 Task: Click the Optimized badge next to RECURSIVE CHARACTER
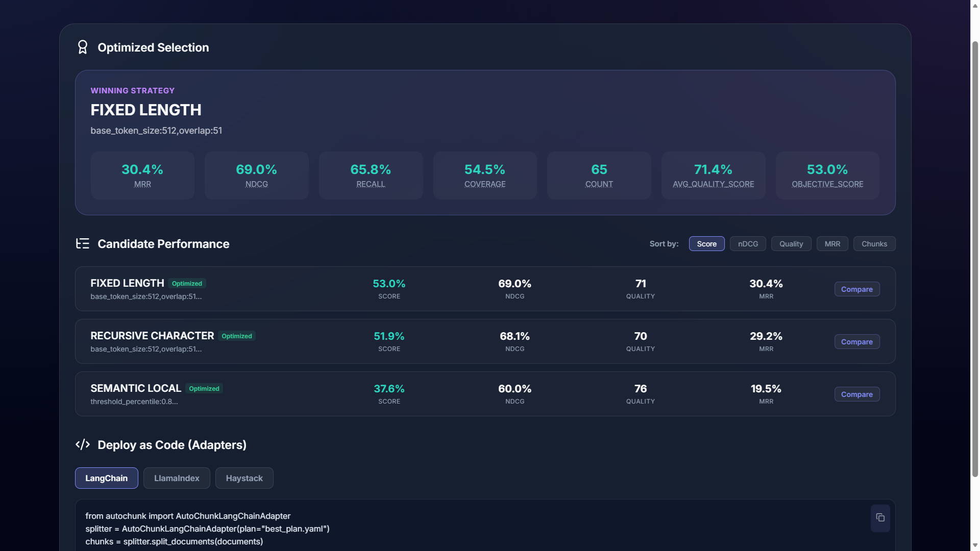point(237,336)
